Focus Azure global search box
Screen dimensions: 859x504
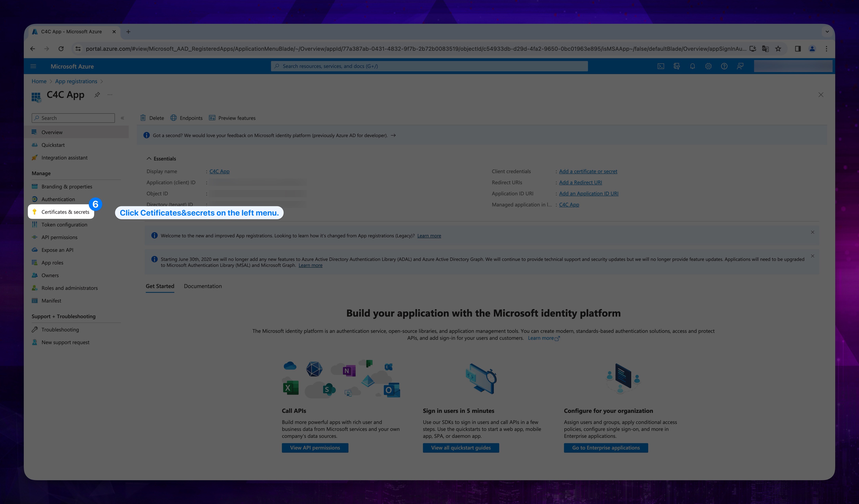[429, 66]
